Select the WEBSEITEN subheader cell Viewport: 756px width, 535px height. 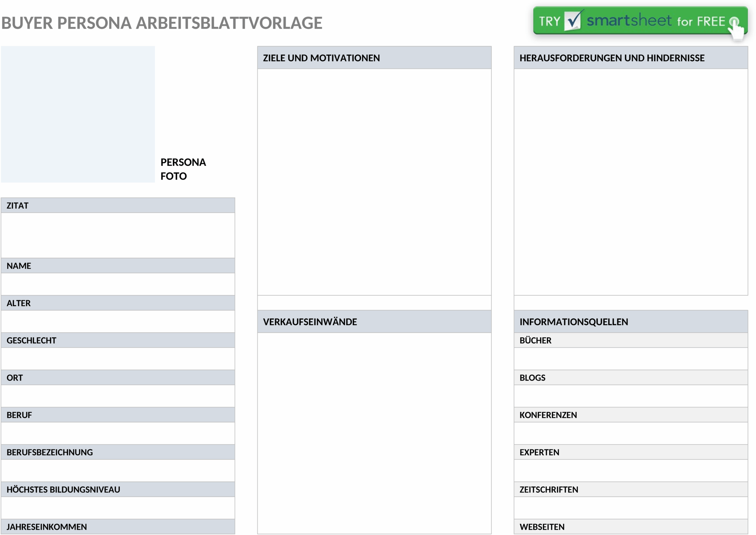pyautogui.click(x=631, y=526)
